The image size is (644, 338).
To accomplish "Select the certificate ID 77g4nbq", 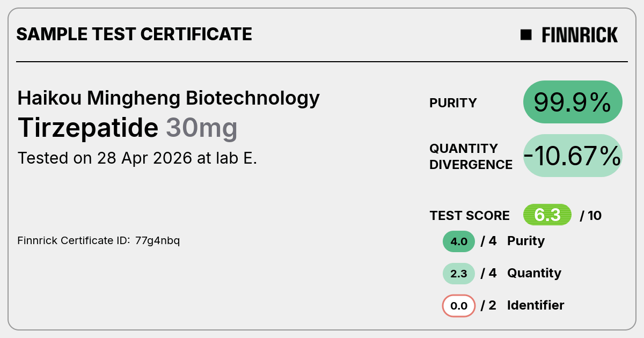I will pyautogui.click(x=157, y=240).
